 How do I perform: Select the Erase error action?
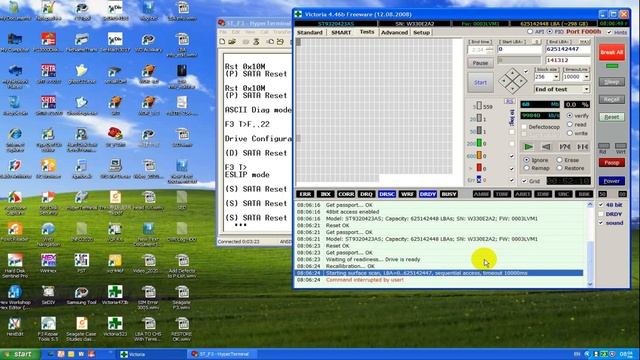tap(560, 160)
